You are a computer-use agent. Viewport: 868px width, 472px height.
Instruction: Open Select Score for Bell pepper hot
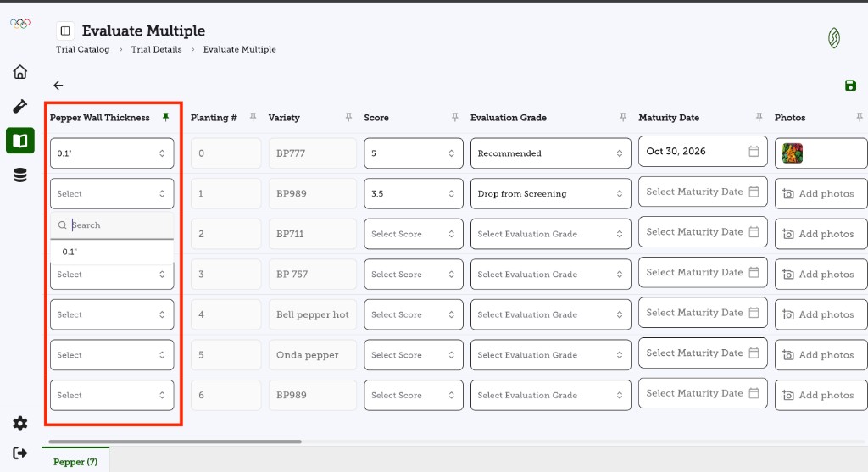[414, 314]
